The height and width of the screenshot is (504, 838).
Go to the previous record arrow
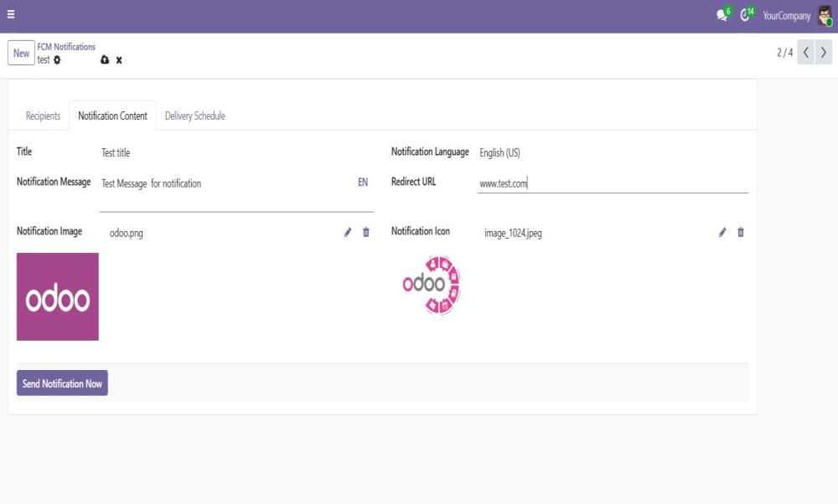pyautogui.click(x=806, y=53)
